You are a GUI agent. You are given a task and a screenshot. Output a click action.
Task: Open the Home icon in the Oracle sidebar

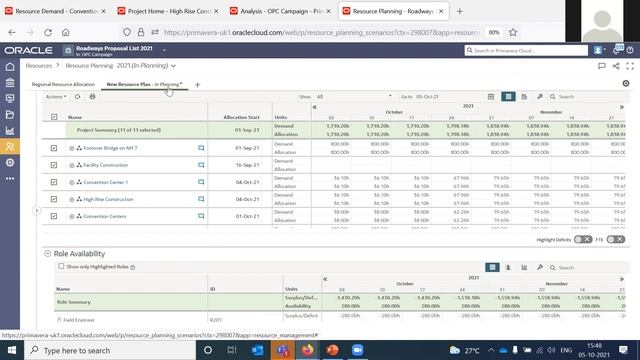pyautogui.click(x=10, y=67)
